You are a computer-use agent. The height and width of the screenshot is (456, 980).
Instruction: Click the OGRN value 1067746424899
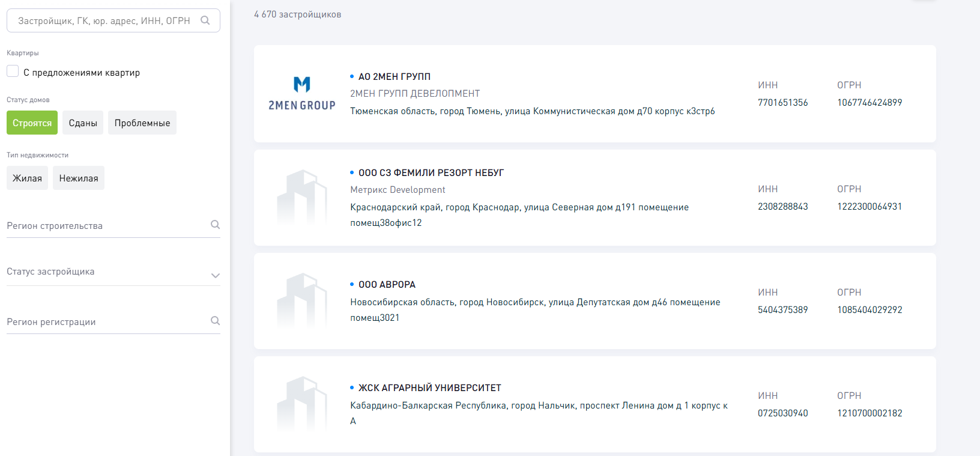pos(870,103)
